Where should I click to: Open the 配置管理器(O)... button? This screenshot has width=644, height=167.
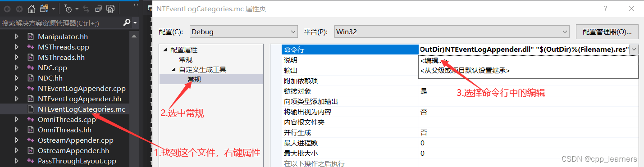tap(607, 32)
